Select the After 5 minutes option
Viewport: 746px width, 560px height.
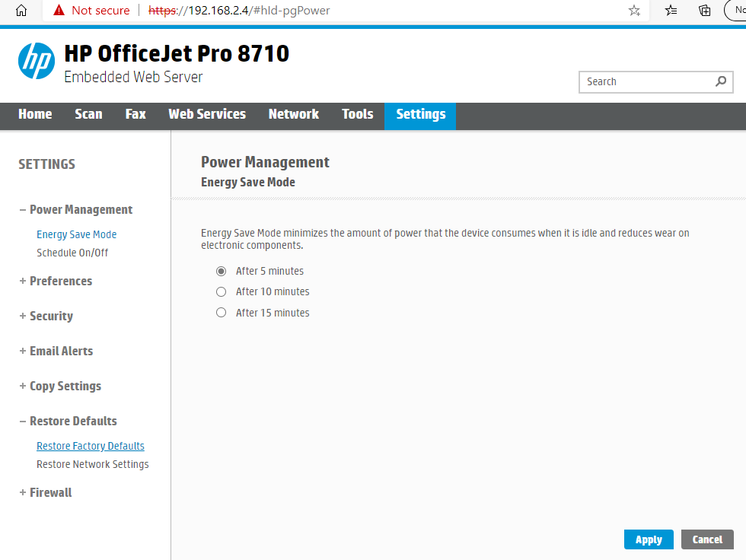221,271
